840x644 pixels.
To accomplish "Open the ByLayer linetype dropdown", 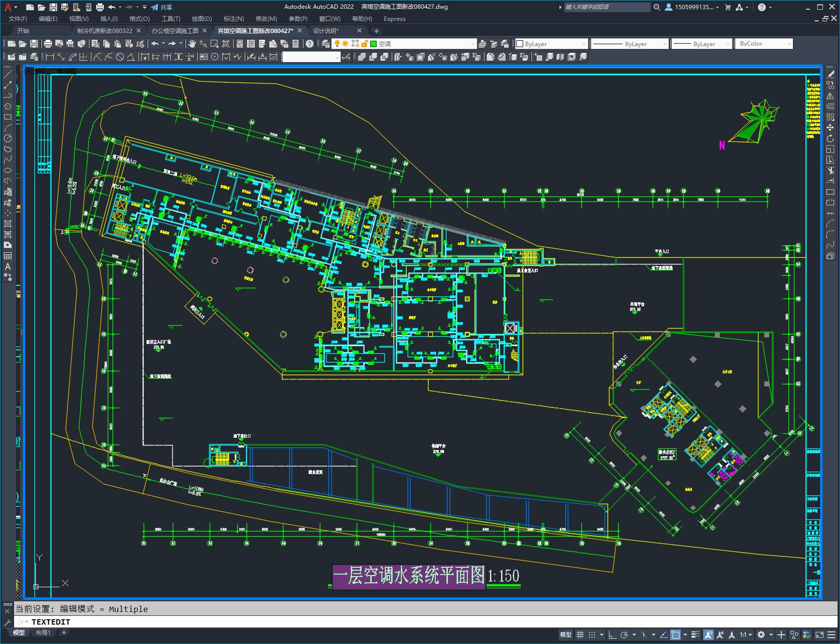I will pyautogui.click(x=664, y=44).
